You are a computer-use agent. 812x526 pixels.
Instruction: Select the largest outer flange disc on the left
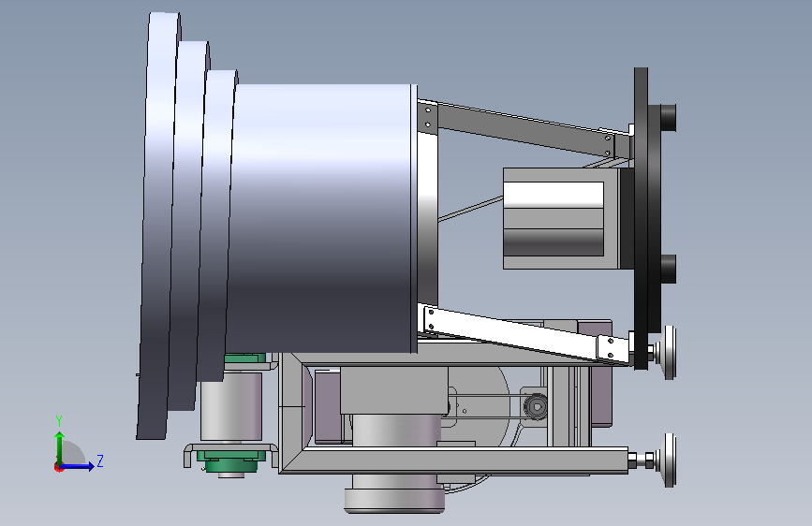point(158,226)
